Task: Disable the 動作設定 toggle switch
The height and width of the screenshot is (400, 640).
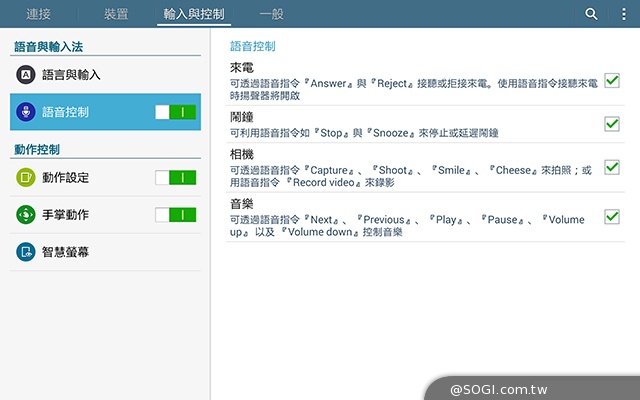Action: coord(175,178)
